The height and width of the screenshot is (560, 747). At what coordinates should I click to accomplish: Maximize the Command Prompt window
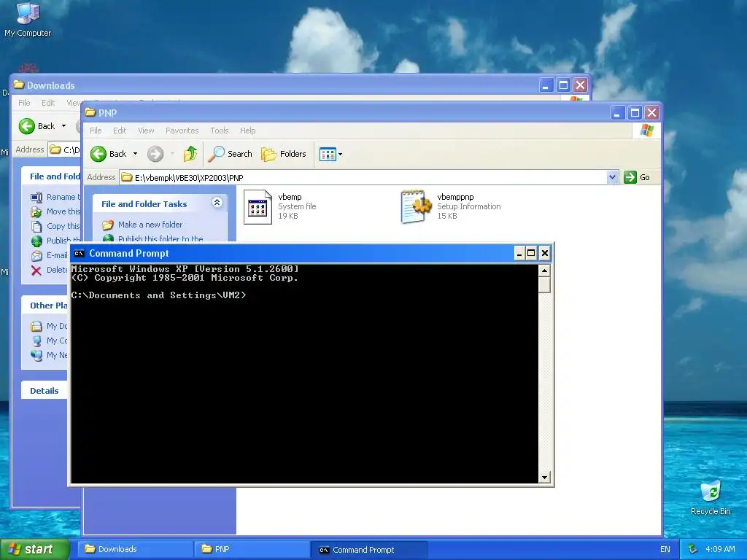pos(531,253)
